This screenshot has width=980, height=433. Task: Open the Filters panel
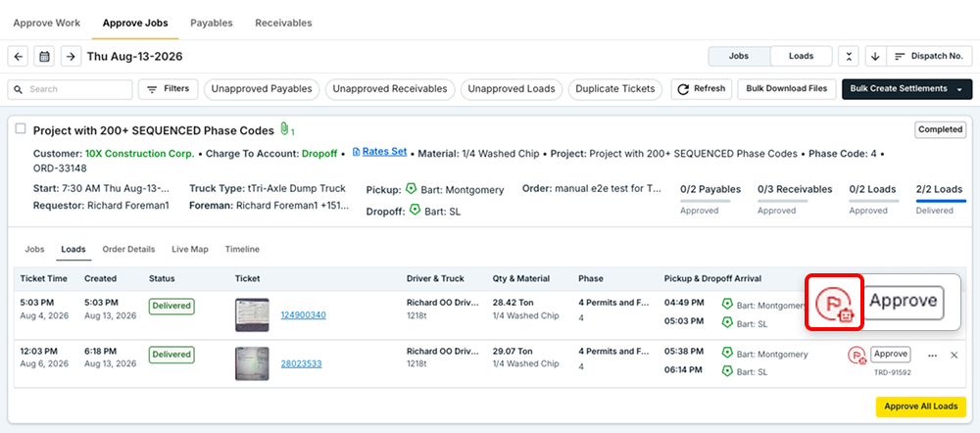pyautogui.click(x=169, y=89)
